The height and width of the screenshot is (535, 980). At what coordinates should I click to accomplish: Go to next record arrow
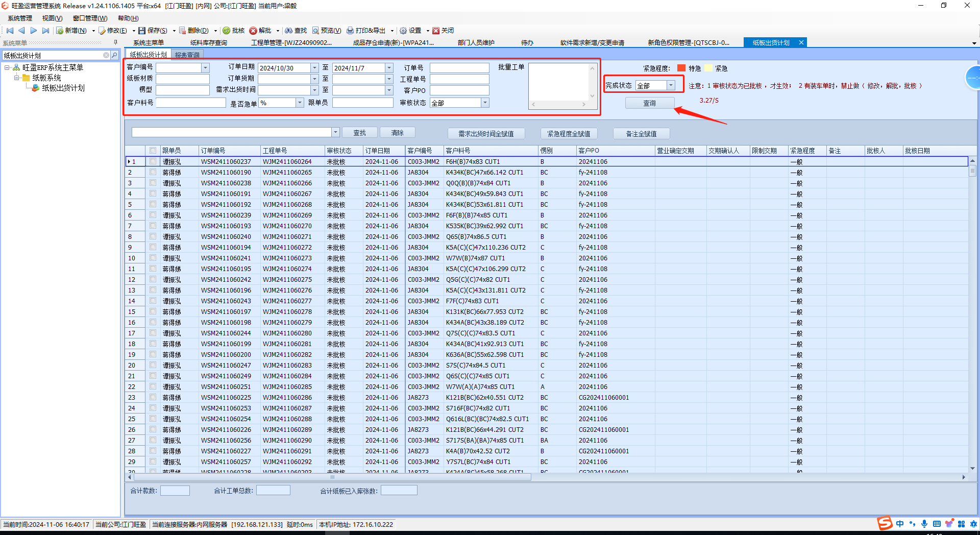34,31
